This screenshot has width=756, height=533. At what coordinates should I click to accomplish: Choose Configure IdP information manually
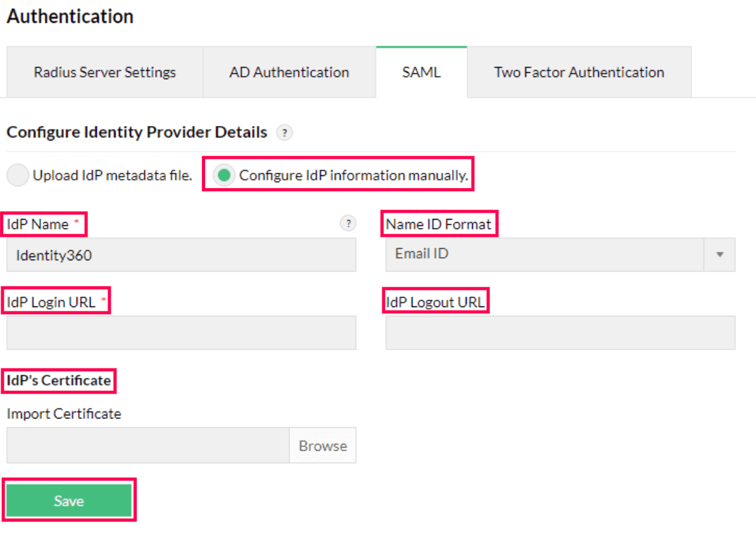[x=224, y=175]
